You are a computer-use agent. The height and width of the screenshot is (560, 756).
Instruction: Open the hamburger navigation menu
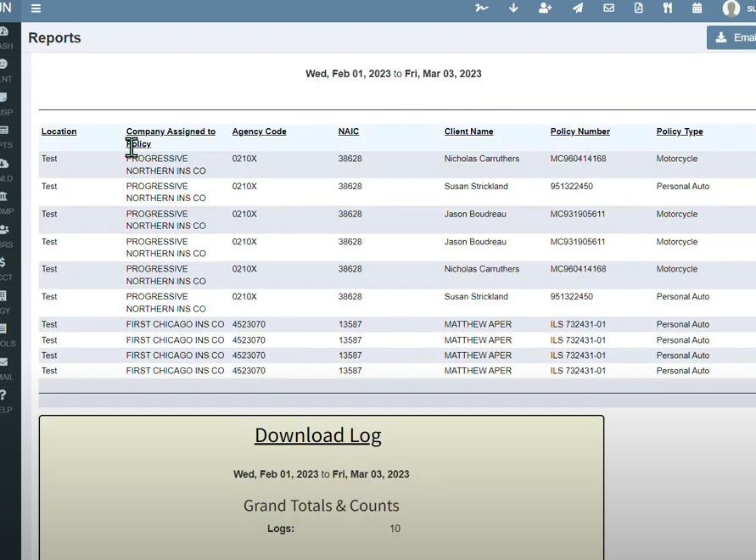[x=36, y=8]
